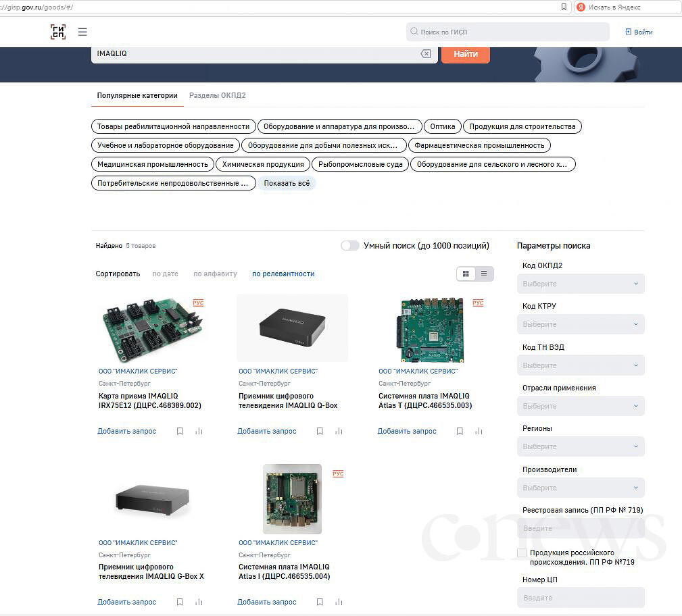Clear the IMAQLIQ search field icon
682x616 pixels.
(425, 53)
